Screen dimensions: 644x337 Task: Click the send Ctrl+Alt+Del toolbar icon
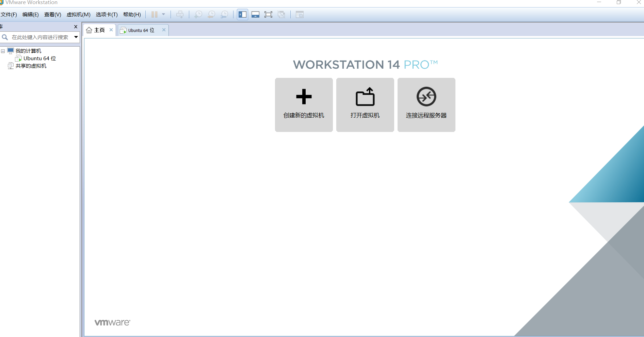(x=180, y=15)
